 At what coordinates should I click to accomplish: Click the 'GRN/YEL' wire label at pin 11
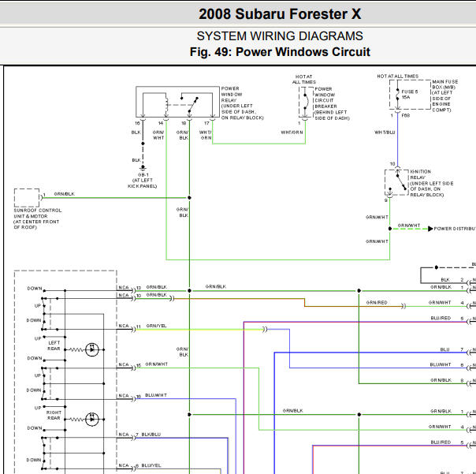click(156, 326)
